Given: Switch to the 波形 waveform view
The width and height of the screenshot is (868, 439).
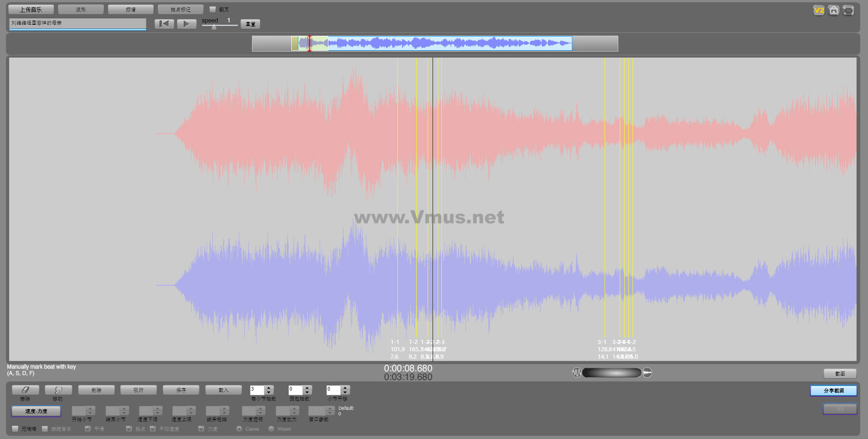Looking at the screenshot, I should tap(81, 10).
